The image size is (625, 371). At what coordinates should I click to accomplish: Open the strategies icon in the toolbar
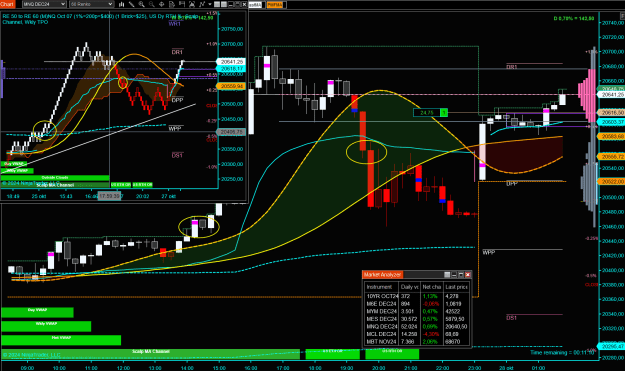[x=202, y=4]
